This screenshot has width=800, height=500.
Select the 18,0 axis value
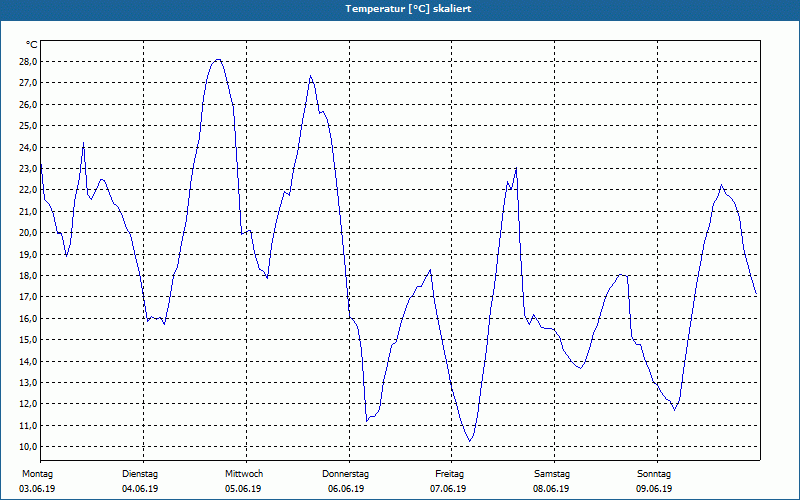coord(29,276)
